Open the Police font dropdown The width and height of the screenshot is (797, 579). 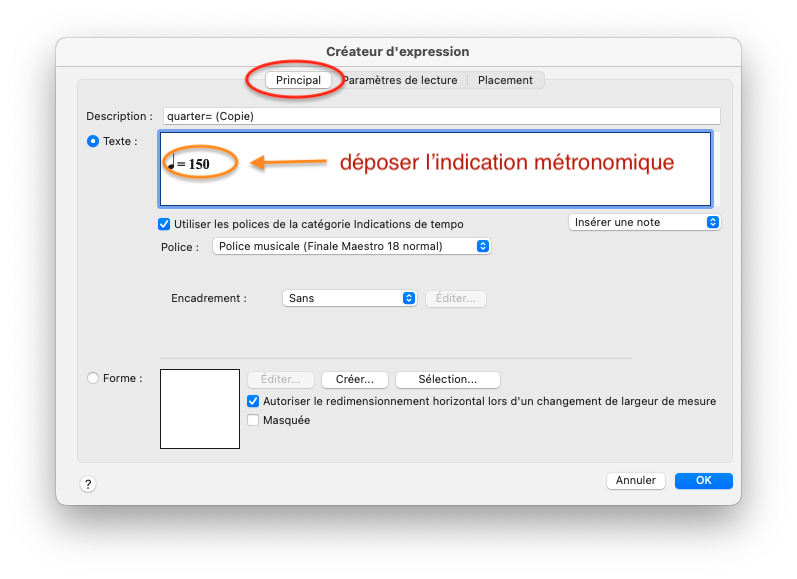click(x=351, y=246)
